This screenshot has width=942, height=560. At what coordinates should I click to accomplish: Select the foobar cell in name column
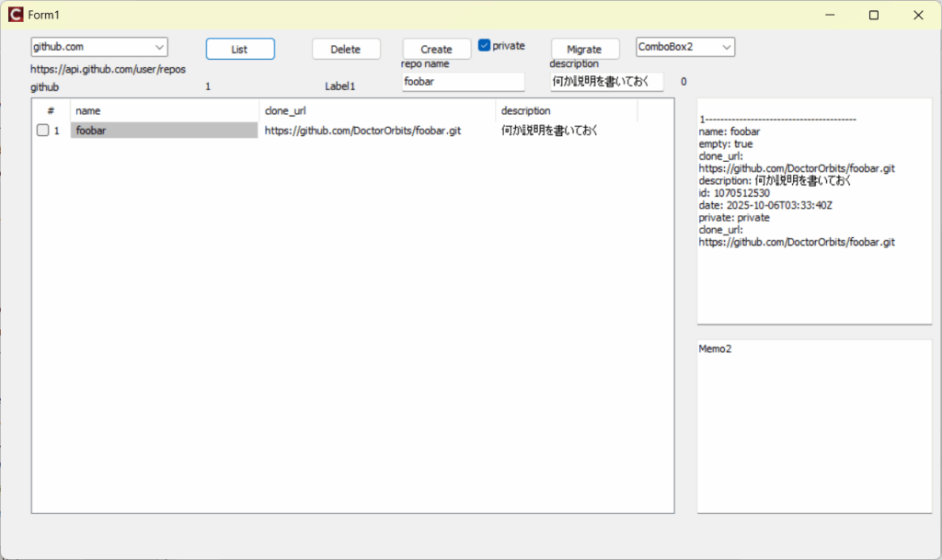coord(164,131)
